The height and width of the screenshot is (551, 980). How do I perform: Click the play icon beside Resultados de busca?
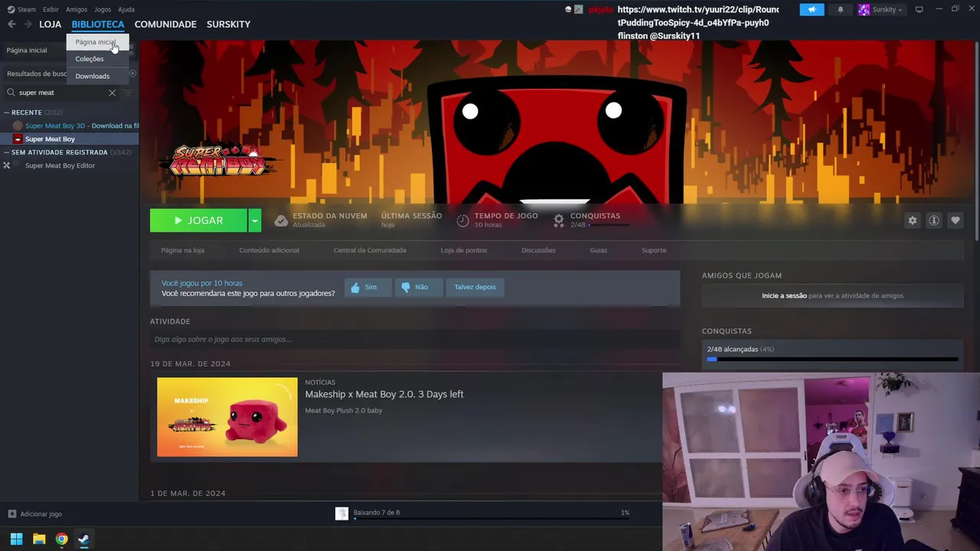point(132,73)
